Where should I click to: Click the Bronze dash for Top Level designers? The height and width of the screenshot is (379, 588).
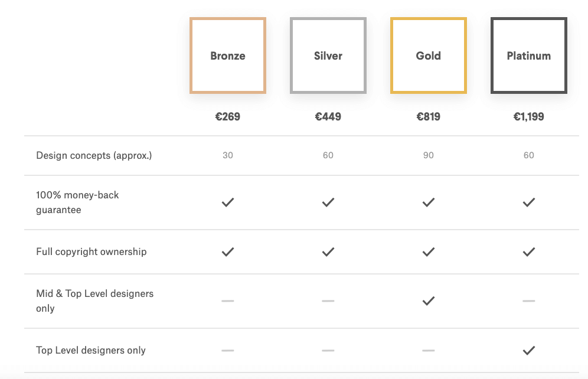tap(228, 351)
